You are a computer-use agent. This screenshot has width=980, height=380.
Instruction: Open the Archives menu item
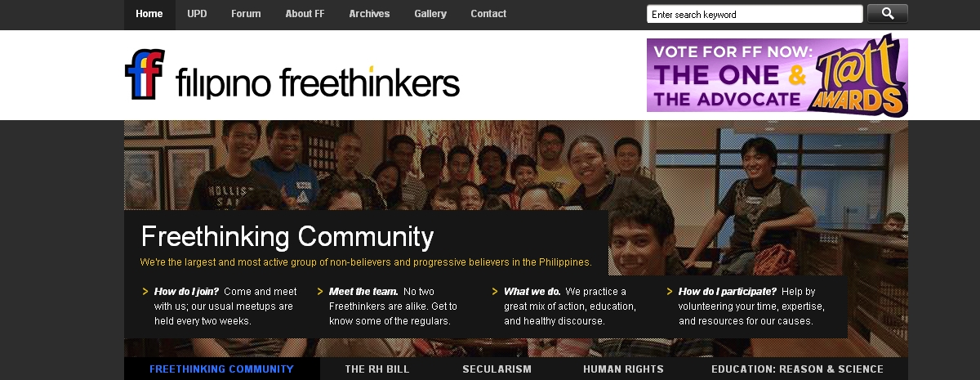369,14
